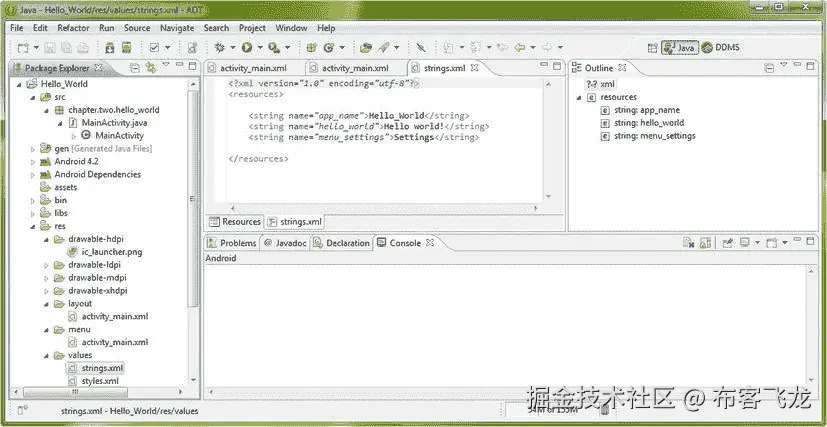Open the Project menu

252,28
